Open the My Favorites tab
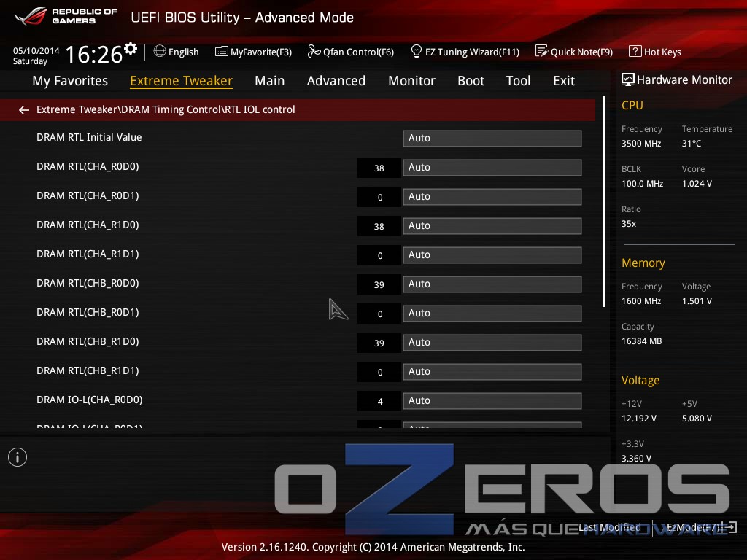This screenshot has height=560, width=747. pos(70,81)
